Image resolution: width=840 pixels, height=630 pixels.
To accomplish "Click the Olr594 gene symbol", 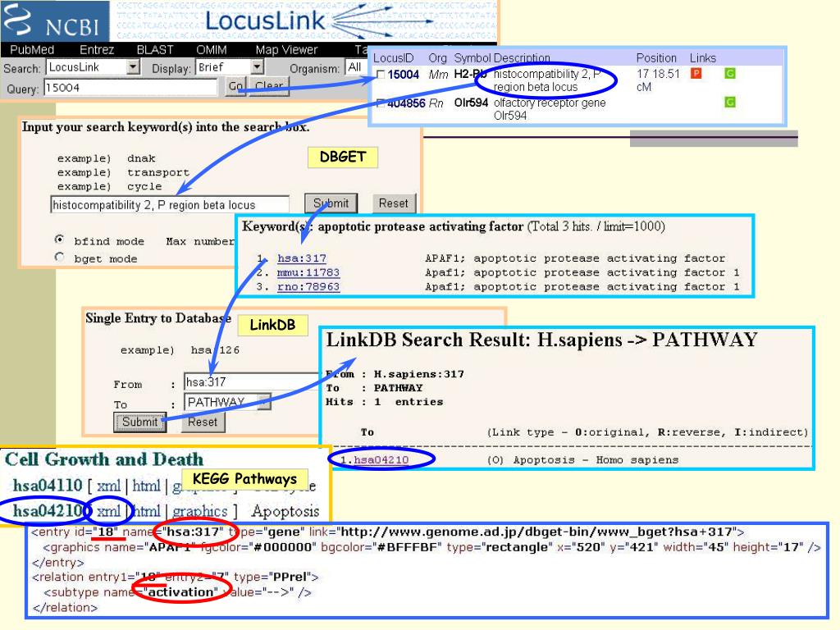I will tap(471, 103).
